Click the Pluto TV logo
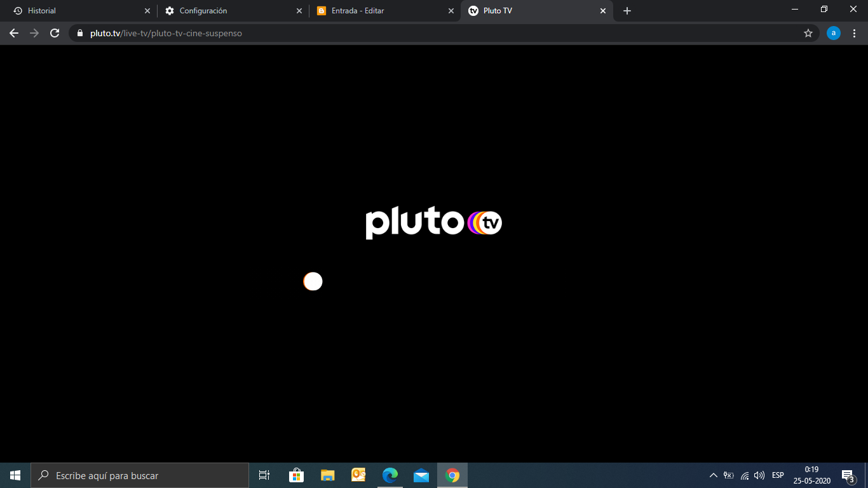The height and width of the screenshot is (488, 868). (433, 223)
